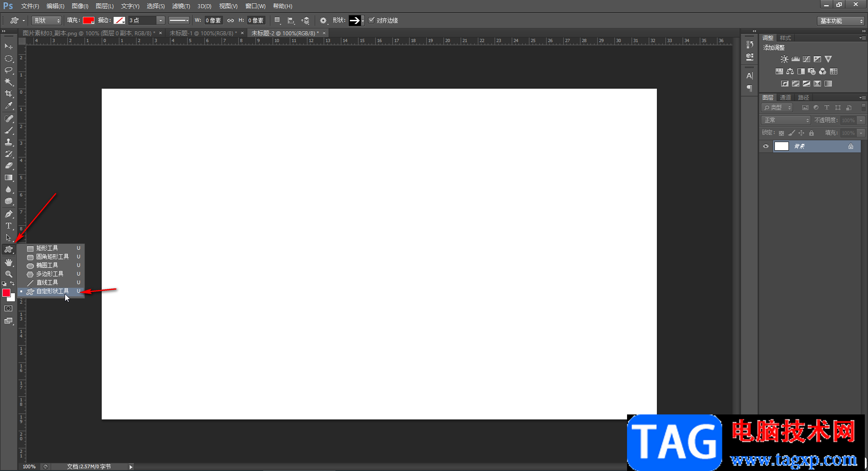Toggle pixel layer filter icon
This screenshot has width=868, height=471.
pyautogui.click(x=805, y=108)
